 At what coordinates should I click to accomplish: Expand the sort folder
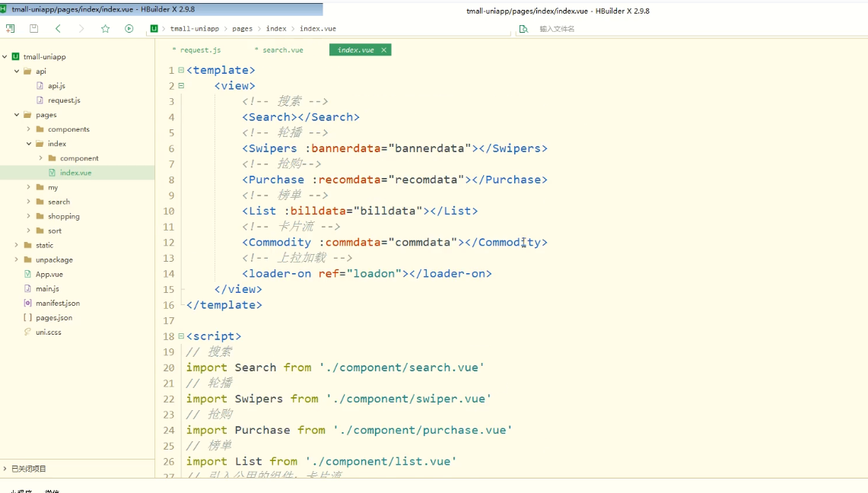click(29, 231)
